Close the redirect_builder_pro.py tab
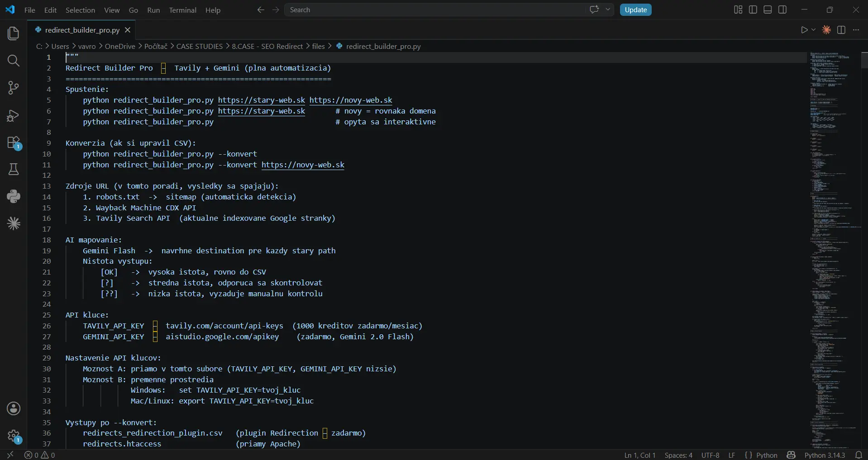 tap(128, 30)
